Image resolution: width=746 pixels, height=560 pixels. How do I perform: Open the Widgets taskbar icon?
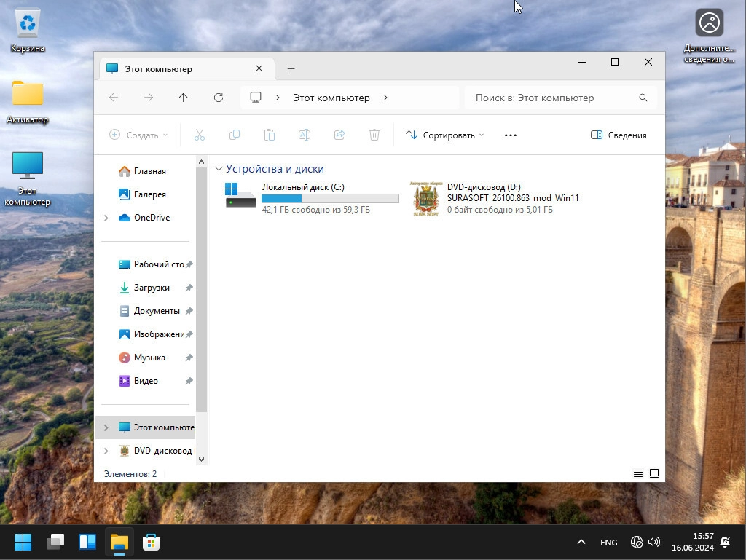(87, 542)
